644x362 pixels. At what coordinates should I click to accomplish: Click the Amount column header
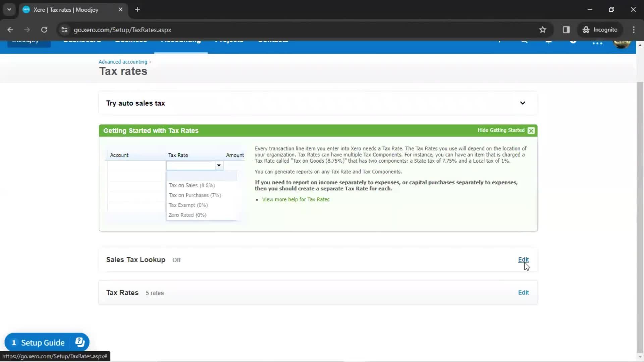coord(235,155)
